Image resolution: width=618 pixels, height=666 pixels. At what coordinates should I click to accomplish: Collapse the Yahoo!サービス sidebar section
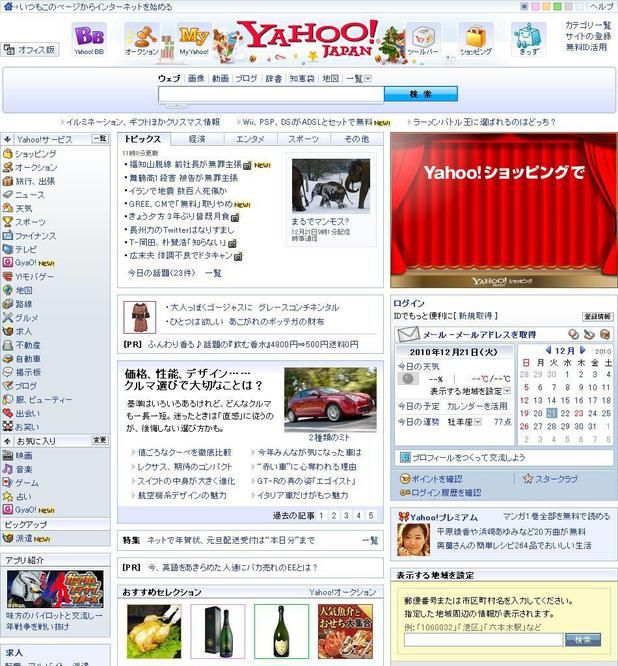point(7,139)
